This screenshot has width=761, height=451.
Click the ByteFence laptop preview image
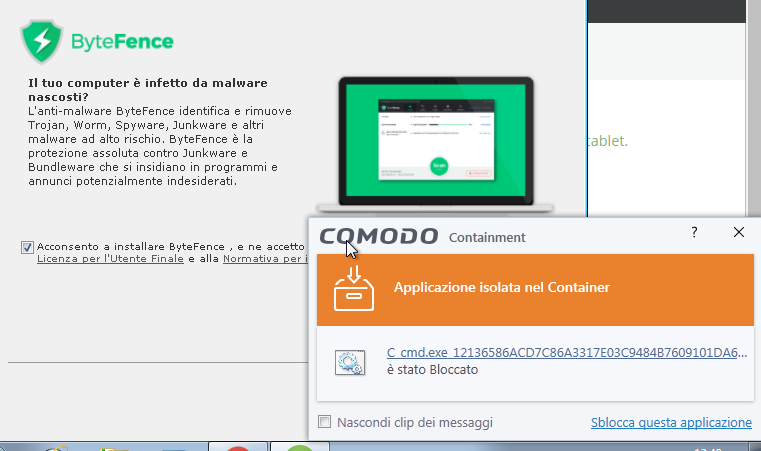(436, 144)
